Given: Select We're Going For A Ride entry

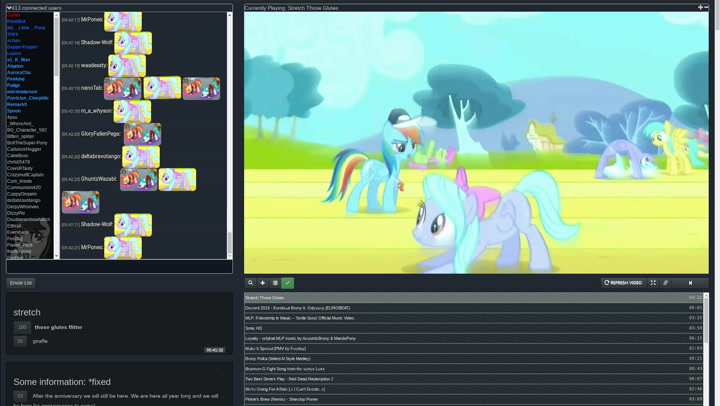Looking at the screenshot, I should tap(473, 389).
